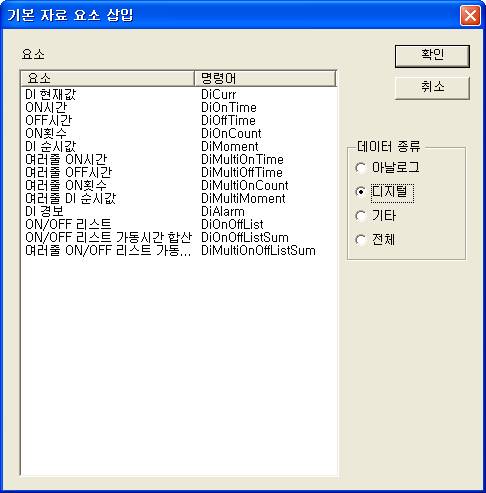Select the 디지털 radio button
This screenshot has width=486, height=493.
(x=385, y=192)
